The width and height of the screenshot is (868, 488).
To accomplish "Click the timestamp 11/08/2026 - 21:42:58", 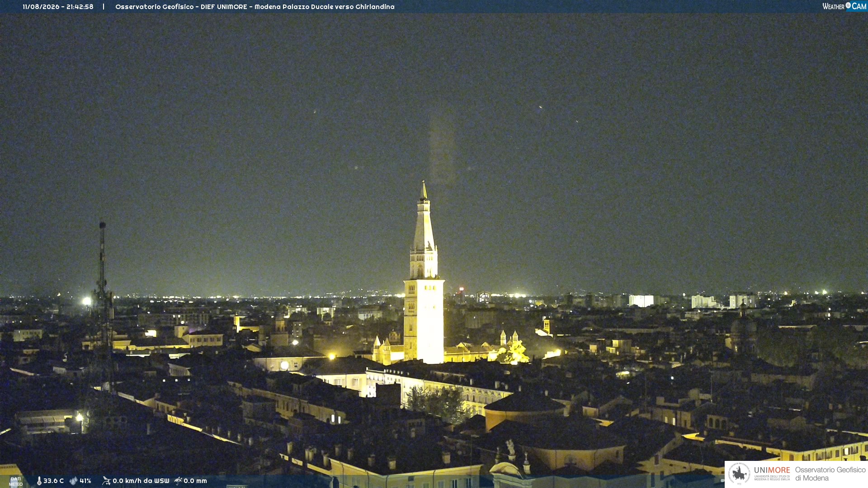I will pyautogui.click(x=58, y=7).
